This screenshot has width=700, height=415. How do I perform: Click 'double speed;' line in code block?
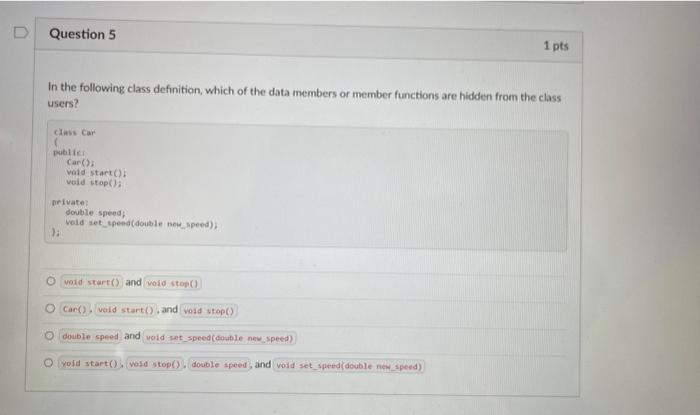(x=96, y=213)
